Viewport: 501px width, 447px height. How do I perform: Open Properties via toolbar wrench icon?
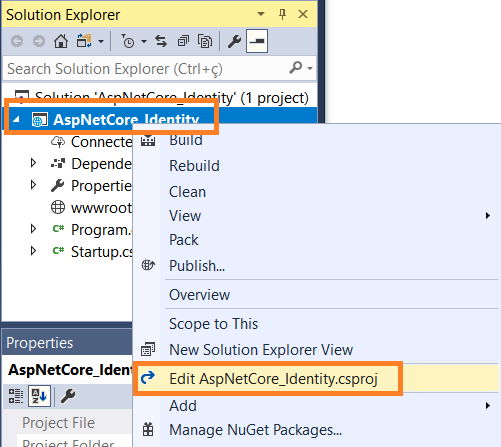(x=234, y=41)
